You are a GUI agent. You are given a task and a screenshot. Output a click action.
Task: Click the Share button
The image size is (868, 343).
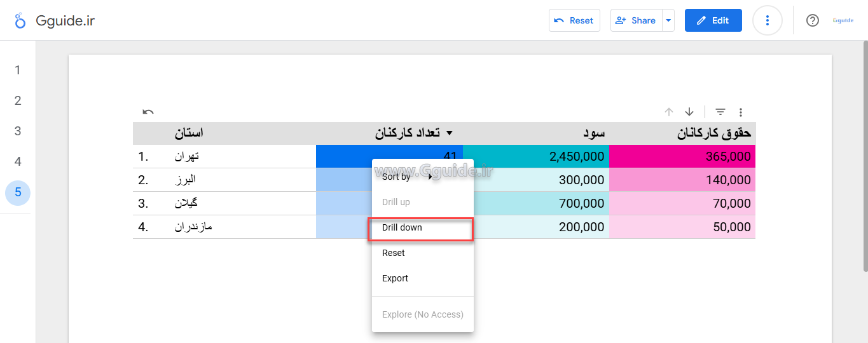[x=636, y=20]
